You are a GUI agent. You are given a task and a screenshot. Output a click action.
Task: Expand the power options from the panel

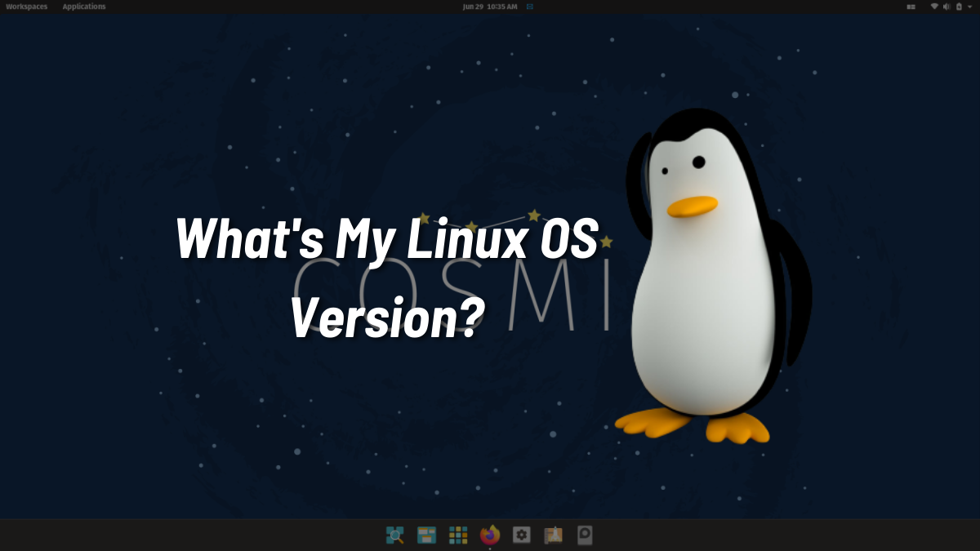(969, 7)
